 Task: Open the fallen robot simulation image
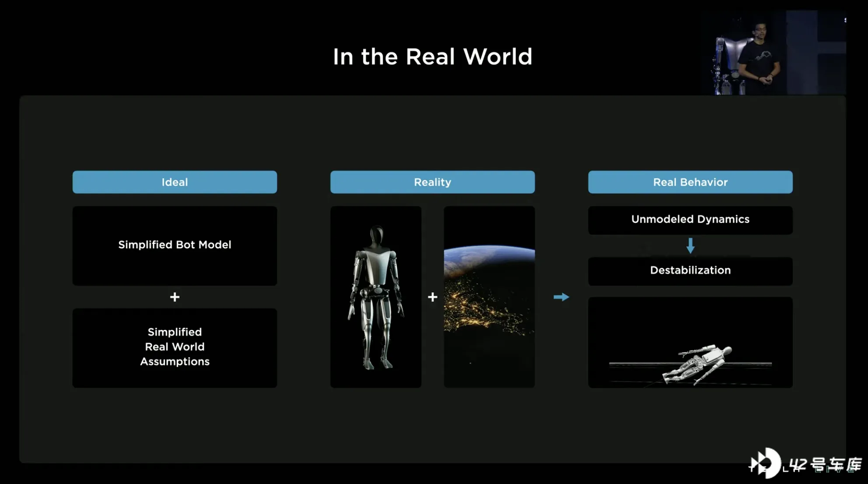(x=690, y=342)
